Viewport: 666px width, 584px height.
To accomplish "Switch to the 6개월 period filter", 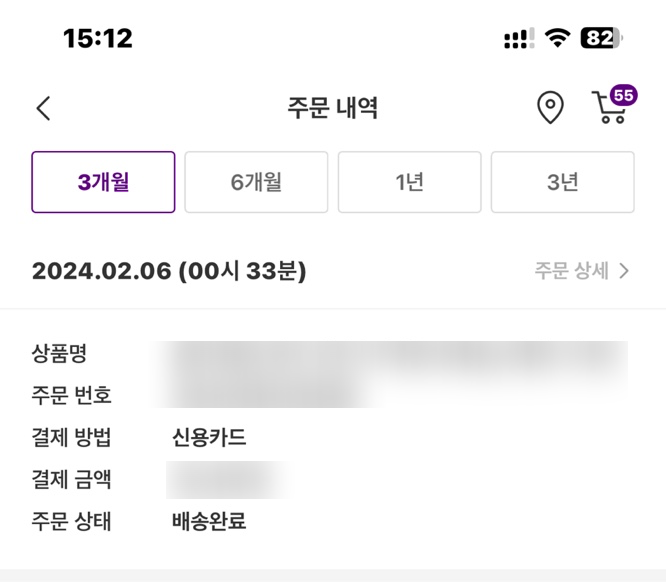I will [x=256, y=182].
